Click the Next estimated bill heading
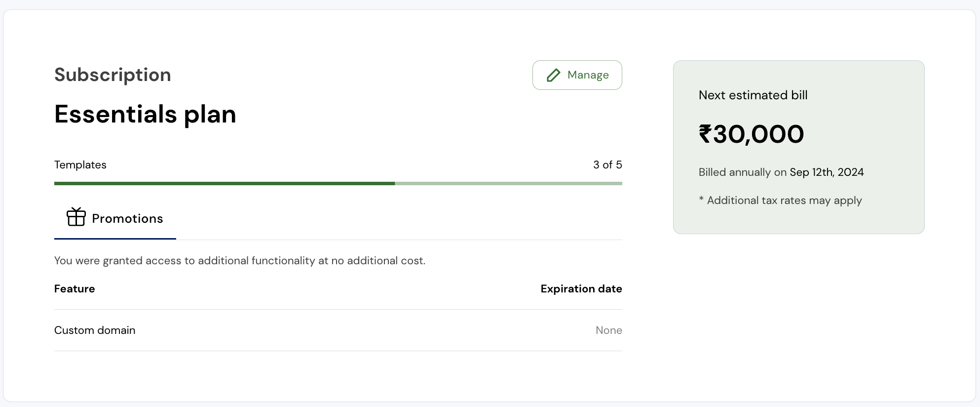980x407 pixels. 753,95
